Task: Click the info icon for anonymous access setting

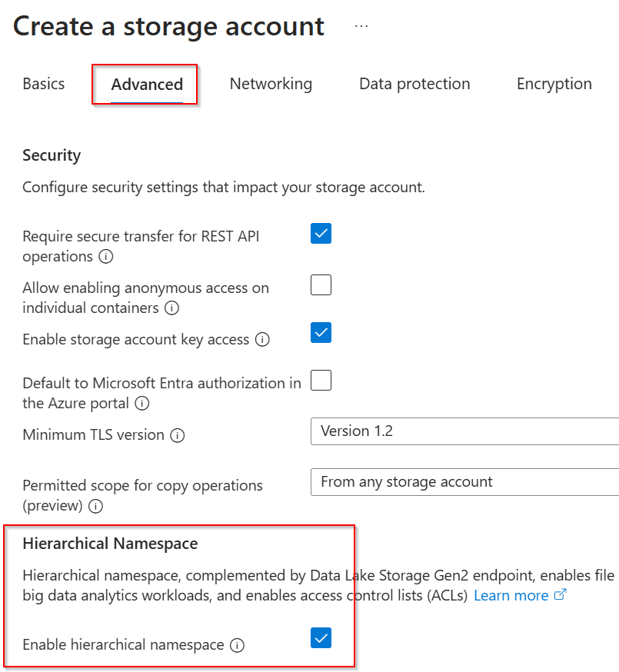Action: [x=172, y=308]
